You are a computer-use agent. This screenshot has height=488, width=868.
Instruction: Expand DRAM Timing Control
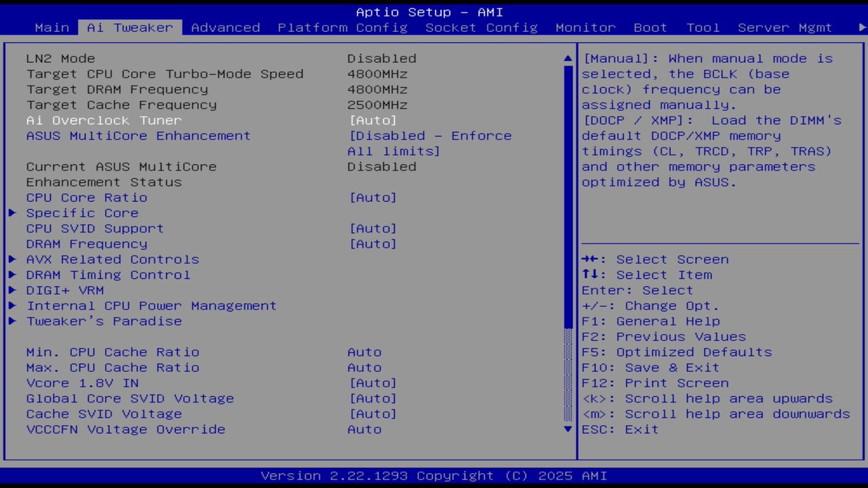pos(108,274)
